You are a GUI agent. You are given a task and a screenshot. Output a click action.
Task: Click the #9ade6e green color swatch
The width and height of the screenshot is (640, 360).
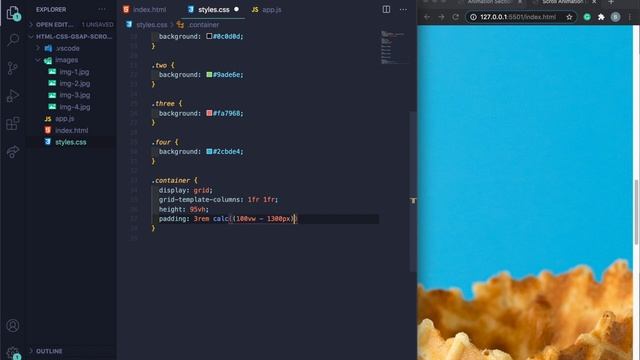(x=209, y=75)
